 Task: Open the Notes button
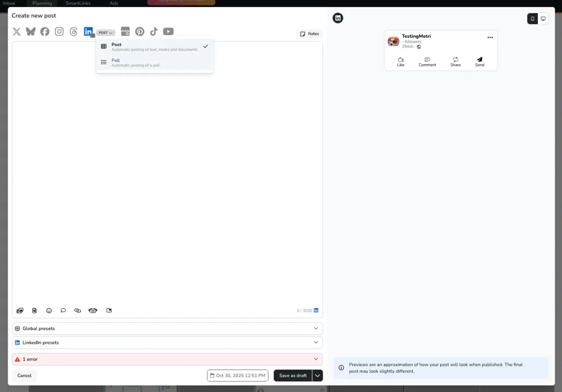click(x=310, y=34)
